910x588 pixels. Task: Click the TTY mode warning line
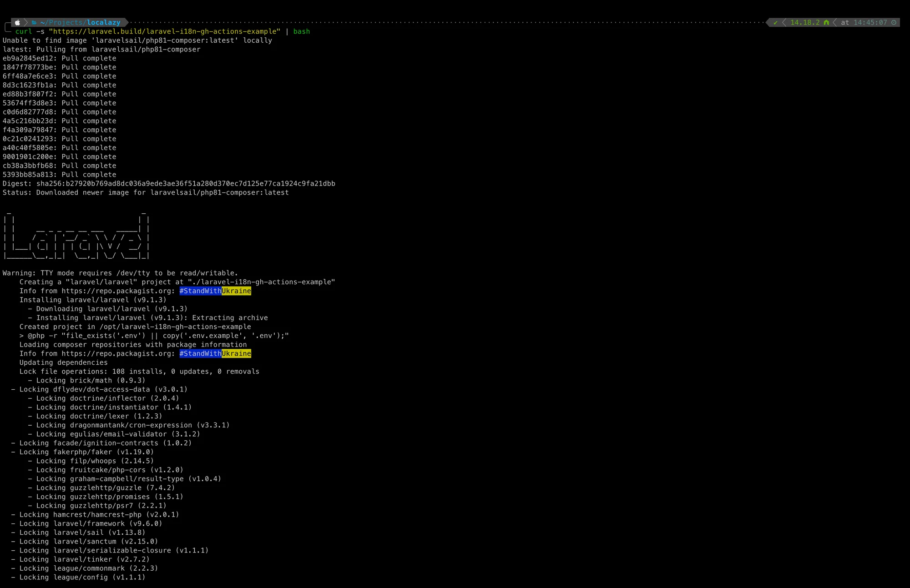[x=120, y=273]
